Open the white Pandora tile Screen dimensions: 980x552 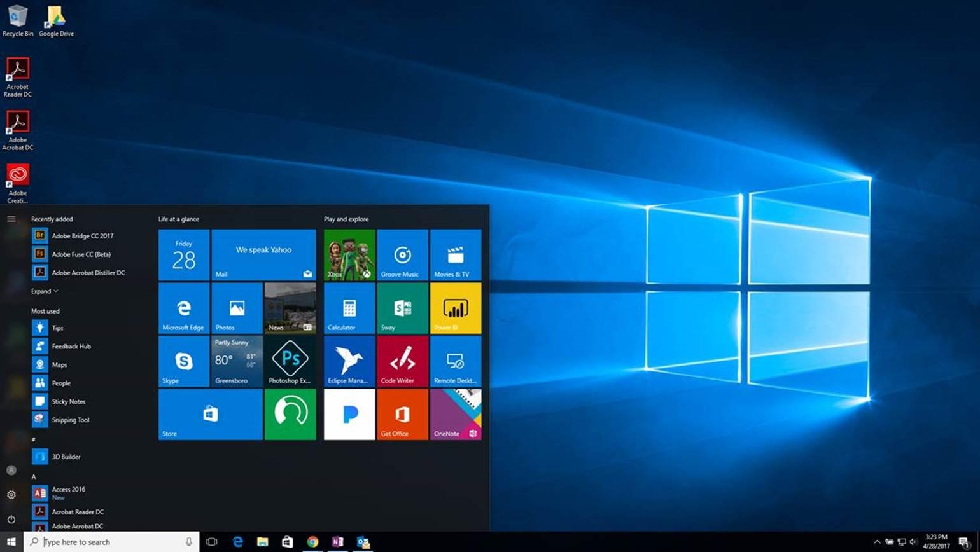pos(349,415)
